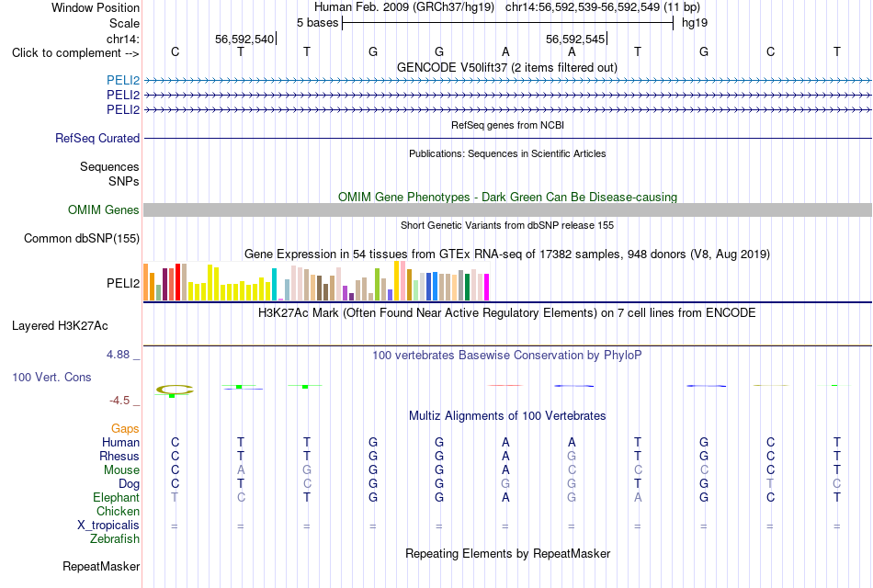The image size is (873, 588).
Task: Click the '5 bases' scale bar label
Action: (x=317, y=23)
